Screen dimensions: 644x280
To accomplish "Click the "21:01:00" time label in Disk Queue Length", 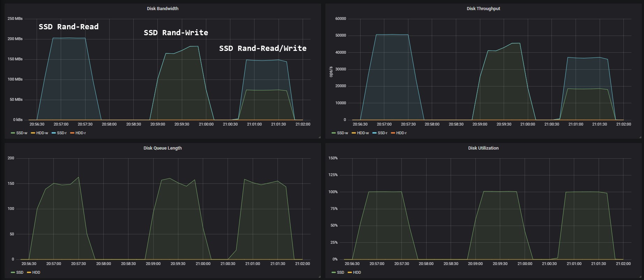I will pos(253,264).
